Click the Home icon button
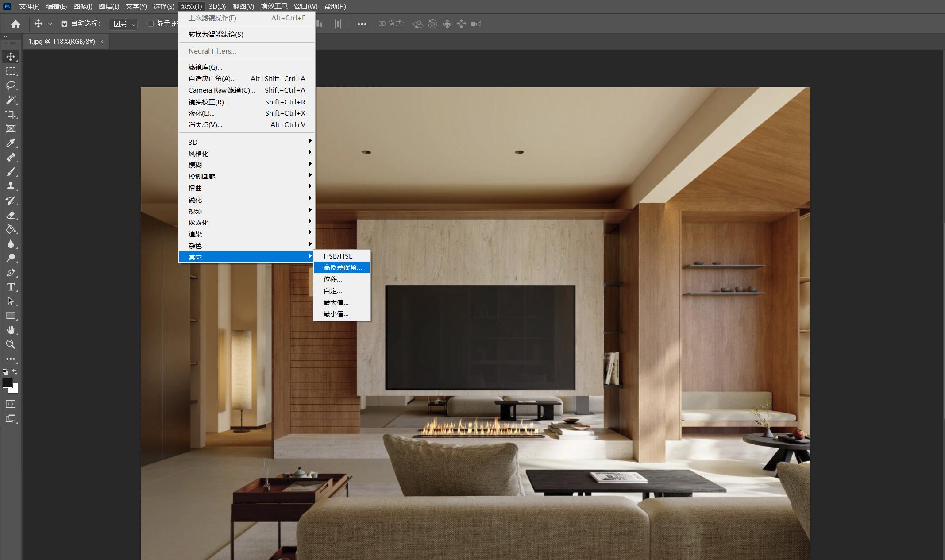This screenshot has width=945, height=560. (x=15, y=24)
